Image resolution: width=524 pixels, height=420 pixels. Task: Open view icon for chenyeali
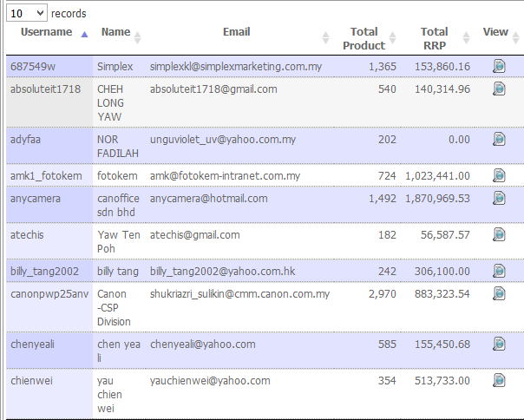pyautogui.click(x=499, y=344)
